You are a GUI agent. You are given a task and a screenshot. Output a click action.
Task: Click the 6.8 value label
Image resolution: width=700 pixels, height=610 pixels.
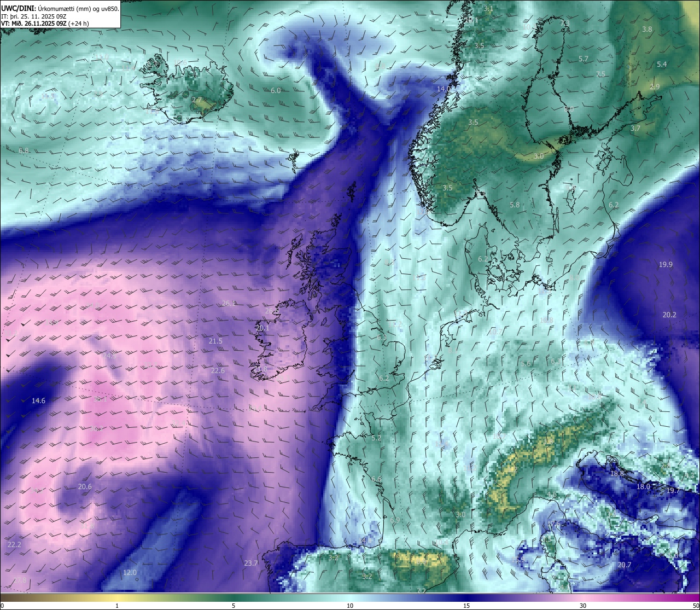point(24,150)
